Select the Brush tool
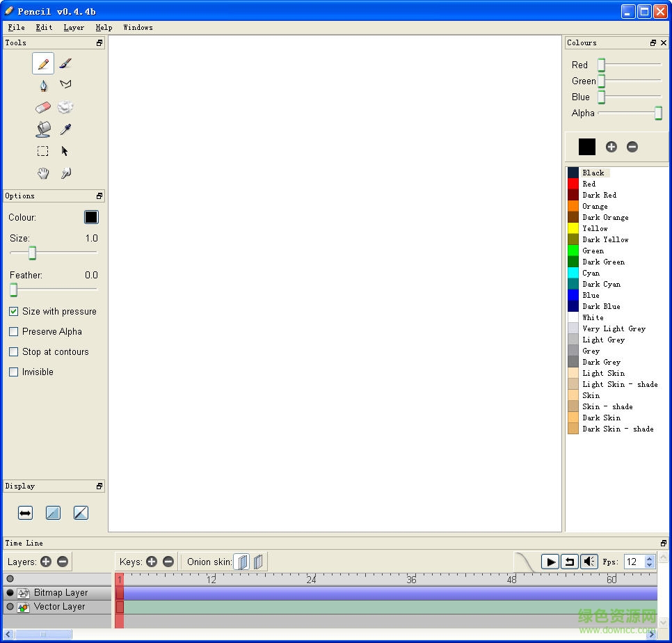 (x=65, y=63)
